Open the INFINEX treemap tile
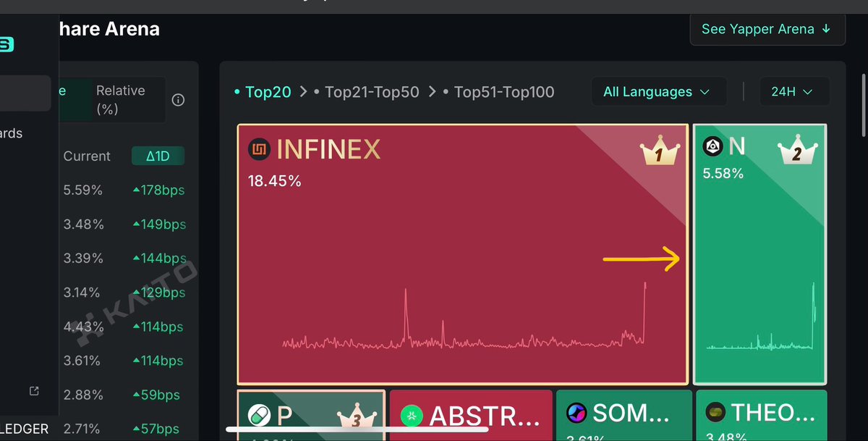The image size is (868, 441). click(462, 254)
